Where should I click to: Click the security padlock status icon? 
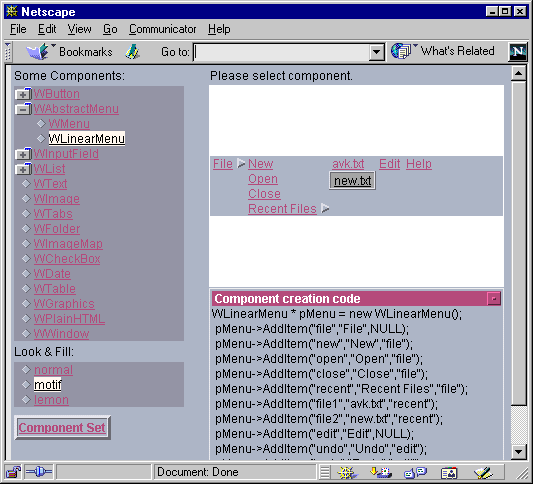click(x=13, y=472)
